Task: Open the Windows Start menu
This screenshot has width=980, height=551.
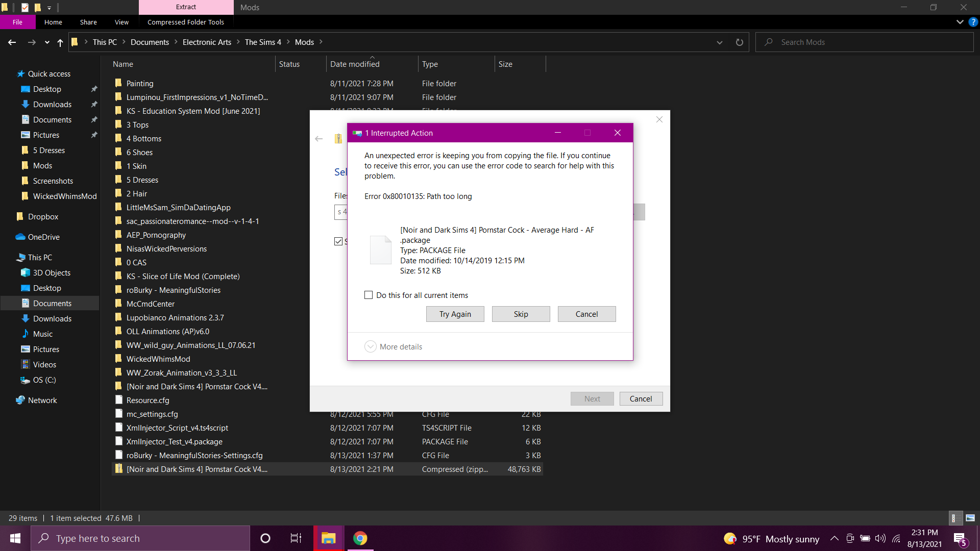Action: (15, 538)
